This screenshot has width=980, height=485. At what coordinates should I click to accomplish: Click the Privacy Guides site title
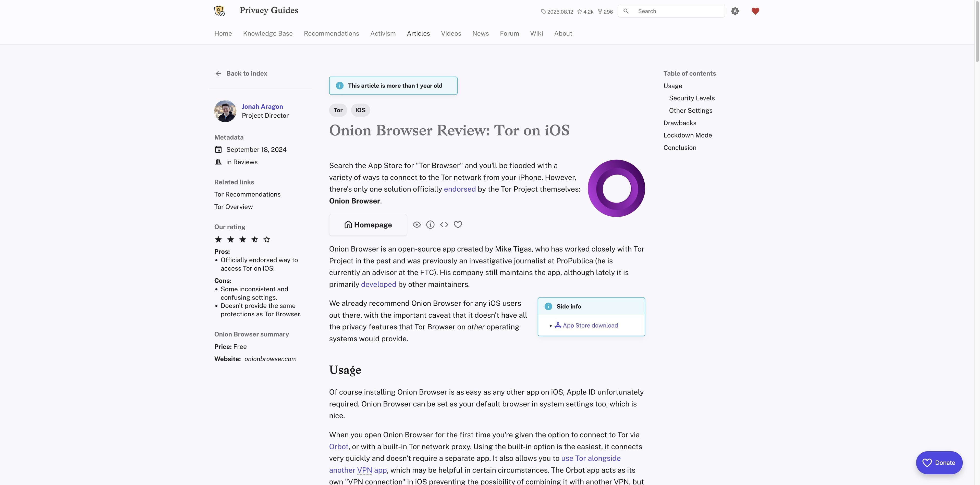point(268,11)
